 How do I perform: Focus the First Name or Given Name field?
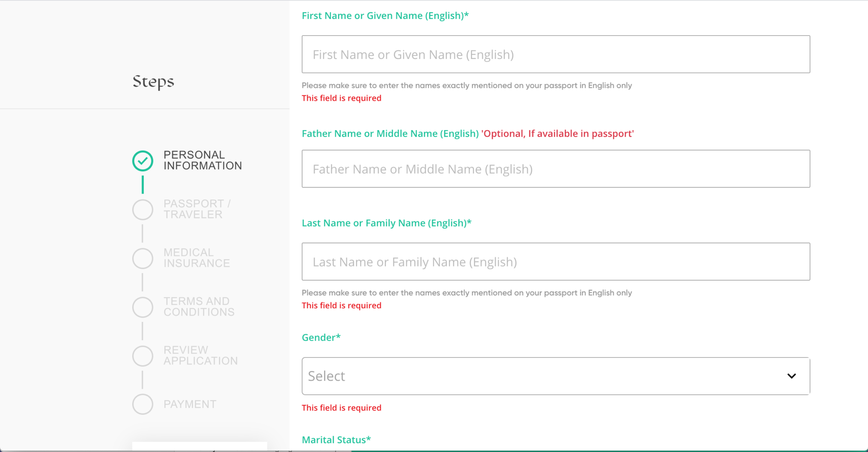(556, 54)
